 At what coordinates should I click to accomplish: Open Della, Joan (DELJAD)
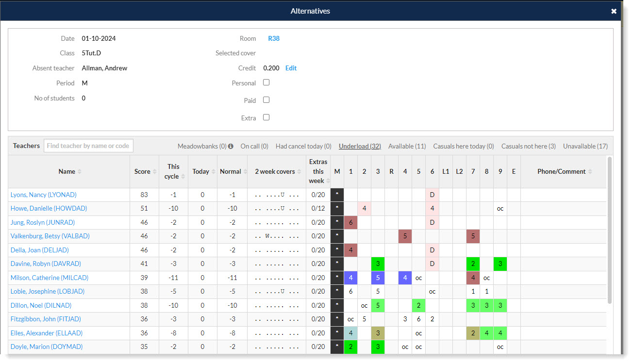coord(40,250)
